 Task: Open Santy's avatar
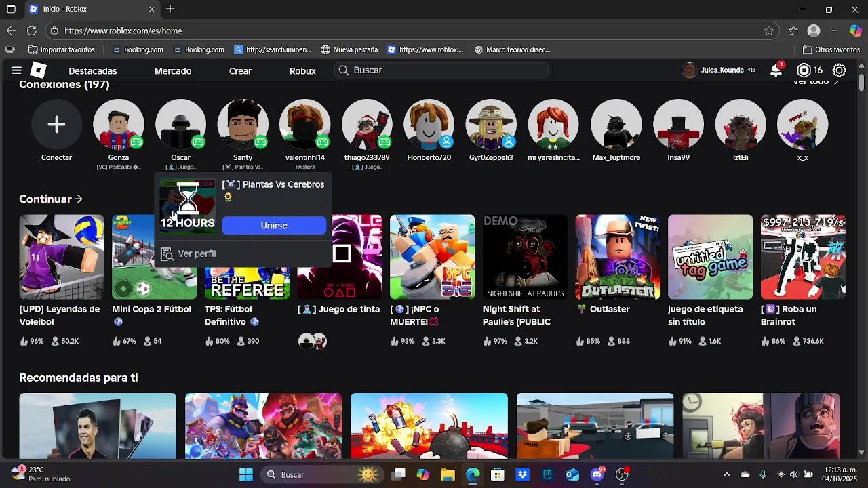pos(243,124)
